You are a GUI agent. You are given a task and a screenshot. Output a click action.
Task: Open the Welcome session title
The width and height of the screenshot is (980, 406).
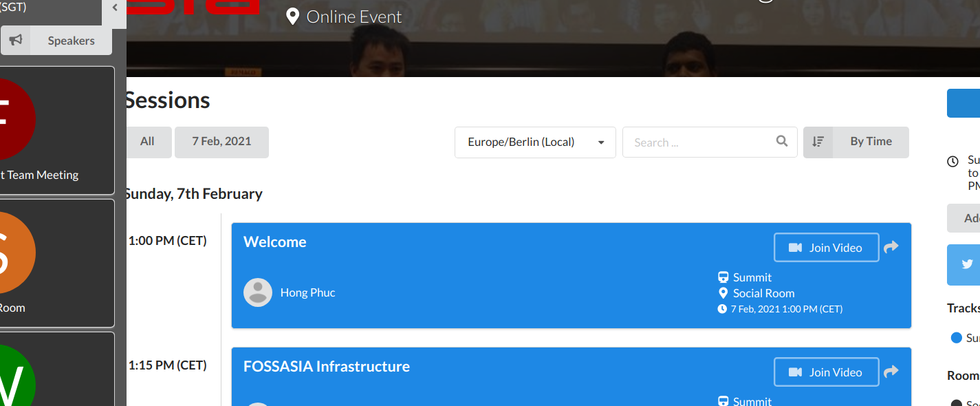click(275, 242)
